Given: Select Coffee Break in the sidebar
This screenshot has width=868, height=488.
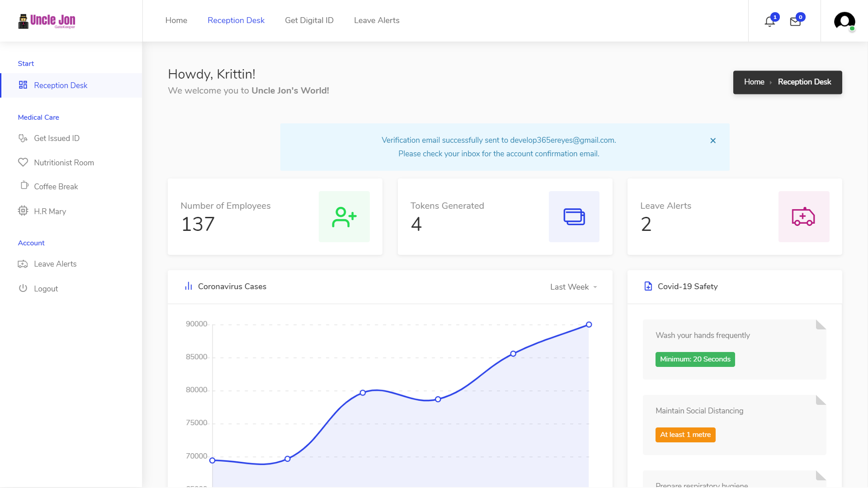Looking at the screenshot, I should [56, 187].
